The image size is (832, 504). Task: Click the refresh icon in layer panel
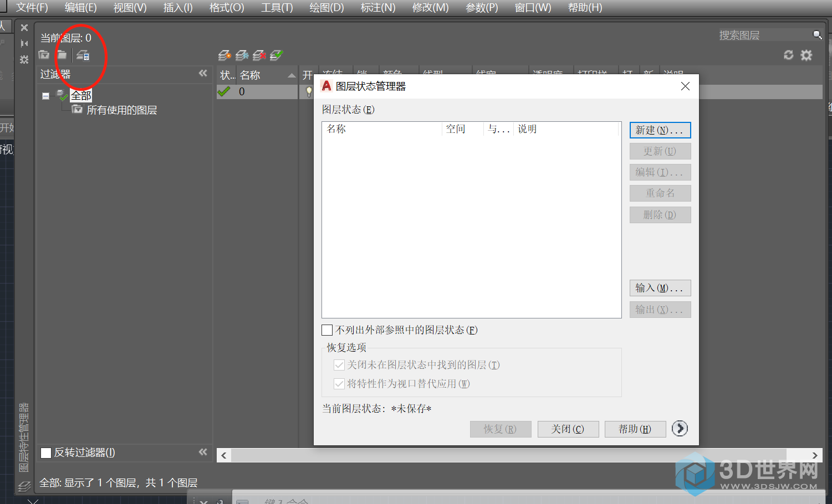(x=788, y=55)
